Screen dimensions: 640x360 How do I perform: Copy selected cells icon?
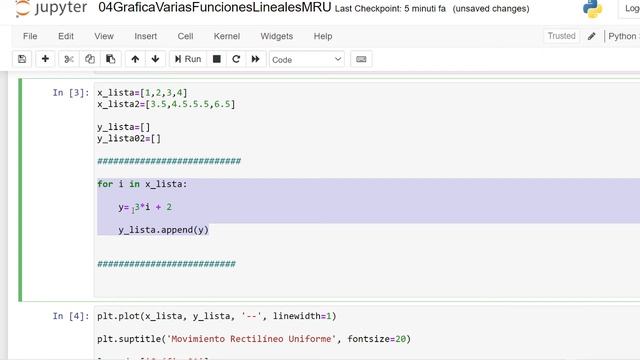[89, 59]
